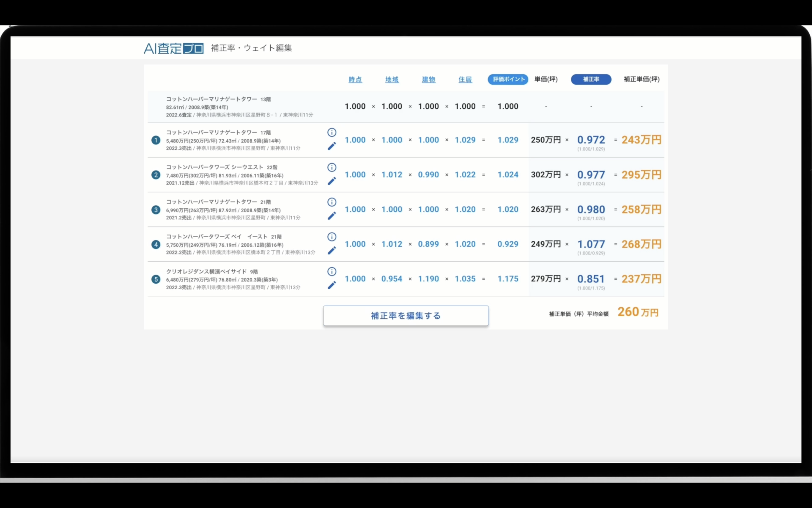
Task: Select number badge 3 of 21階 マリナゲート row
Action: [x=156, y=210]
